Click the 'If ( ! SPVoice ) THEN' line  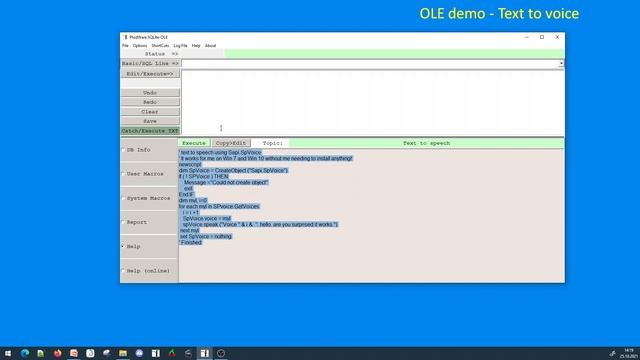tap(204, 176)
